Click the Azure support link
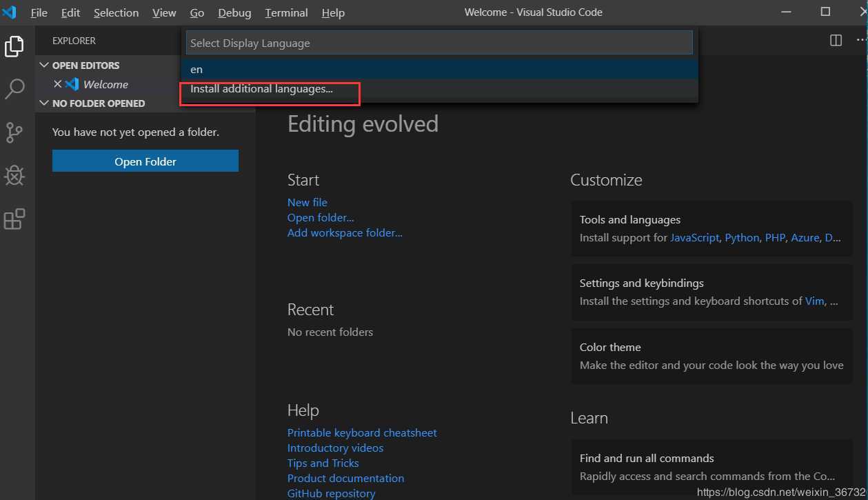Image resolution: width=868 pixels, height=500 pixels. [x=805, y=237]
